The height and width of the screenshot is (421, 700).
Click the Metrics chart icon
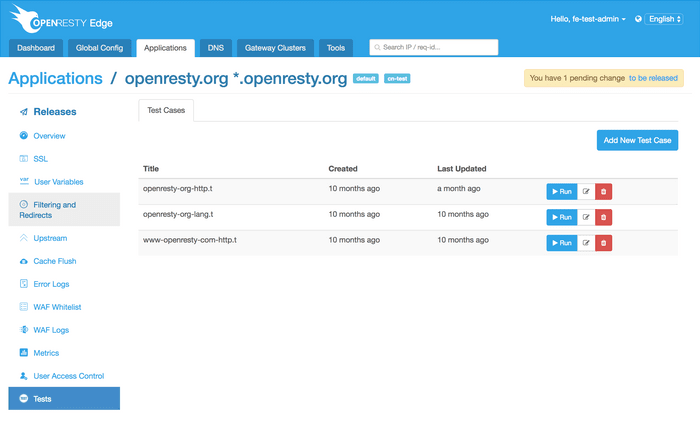tap(24, 352)
